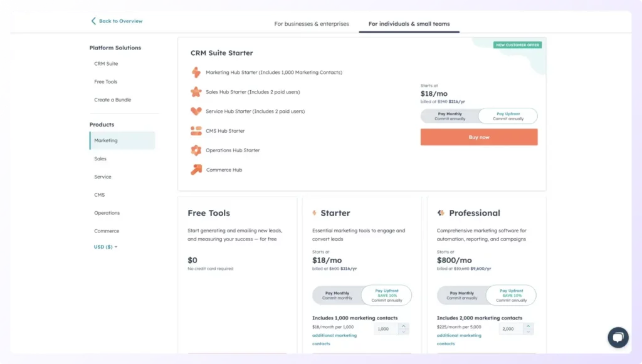The image size is (642, 364).
Task: Select CMS in the Products list
Action: point(100,195)
